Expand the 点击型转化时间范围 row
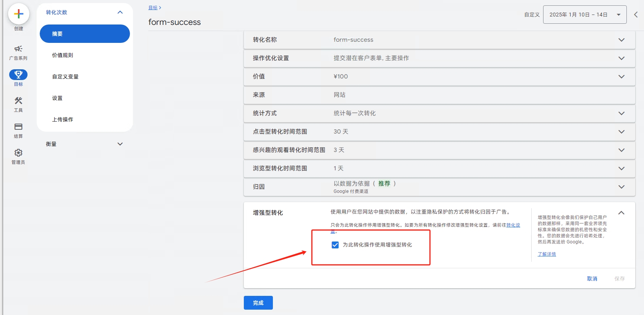The image size is (644, 315). (621, 132)
